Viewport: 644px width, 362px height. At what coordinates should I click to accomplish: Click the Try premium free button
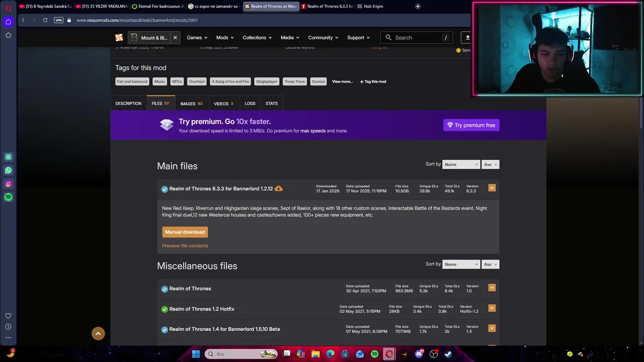tap(471, 125)
